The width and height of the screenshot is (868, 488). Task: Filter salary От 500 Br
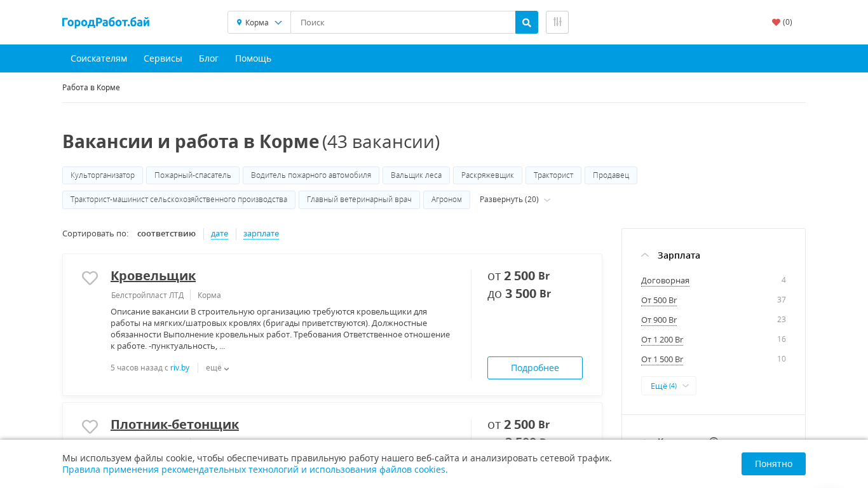point(659,301)
